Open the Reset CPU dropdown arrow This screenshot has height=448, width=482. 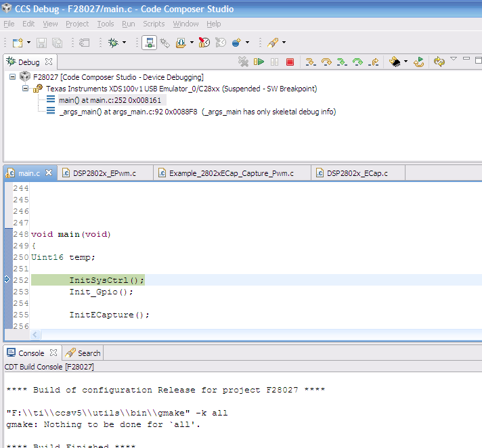point(406,62)
